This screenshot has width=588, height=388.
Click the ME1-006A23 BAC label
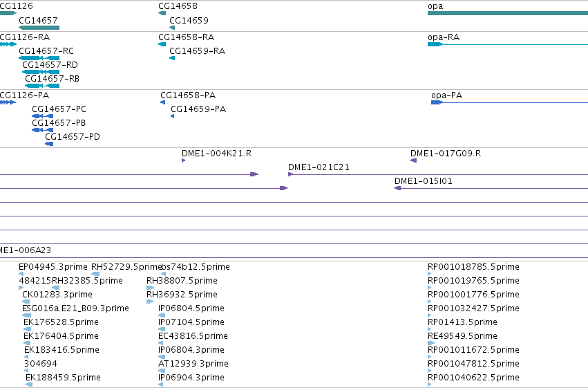tap(26, 250)
